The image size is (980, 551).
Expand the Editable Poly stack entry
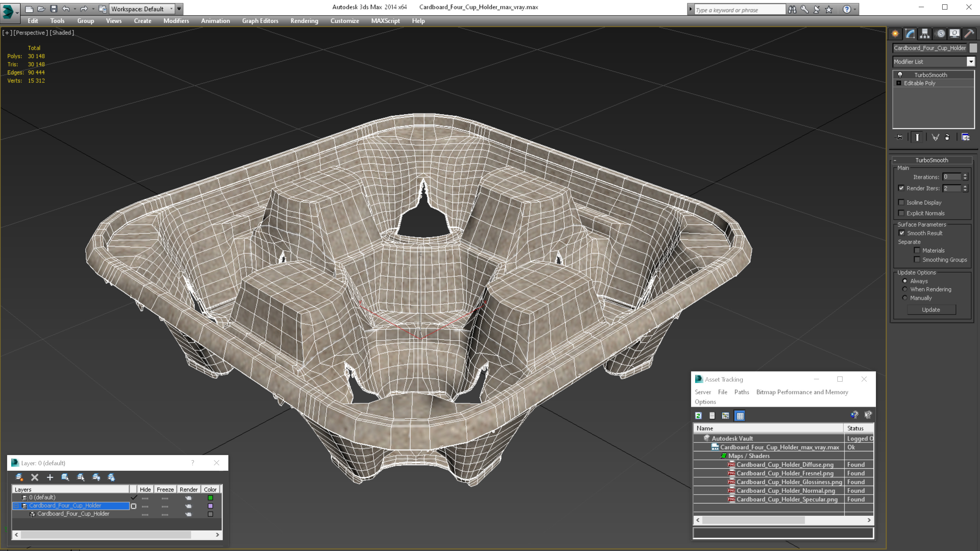point(899,83)
